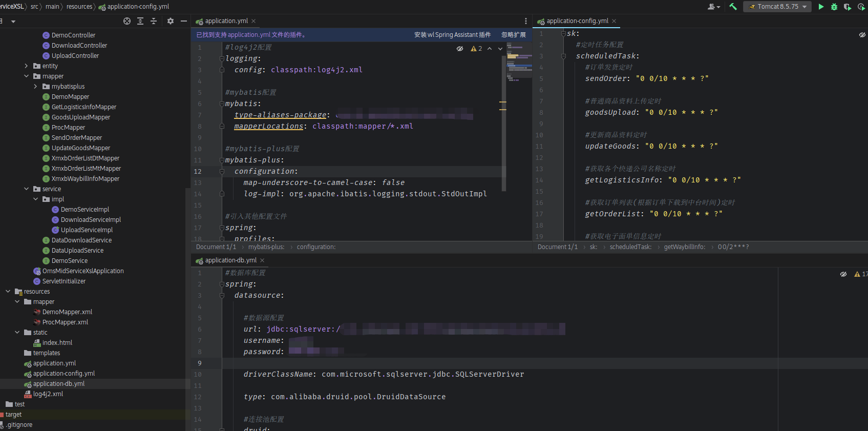This screenshot has height=431, width=868.
Task: Collapse the mapper package folder
Action: (26, 76)
